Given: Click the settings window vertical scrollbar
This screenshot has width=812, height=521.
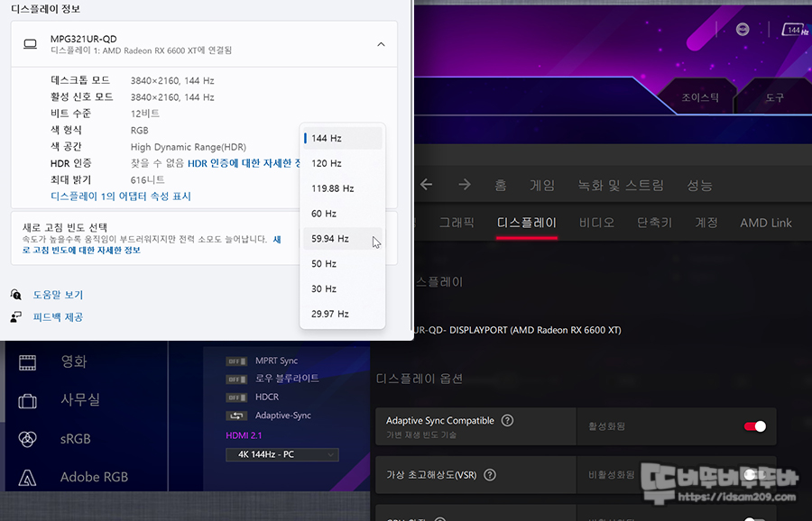Looking at the screenshot, I should tap(411, 166).
